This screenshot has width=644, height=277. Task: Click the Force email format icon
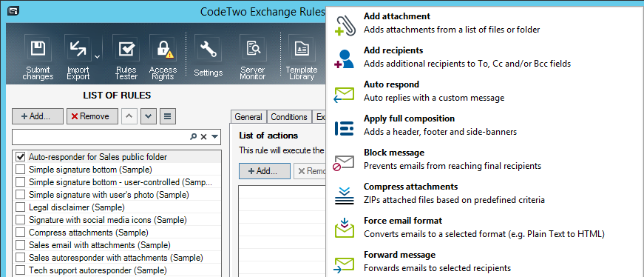pyautogui.click(x=344, y=228)
